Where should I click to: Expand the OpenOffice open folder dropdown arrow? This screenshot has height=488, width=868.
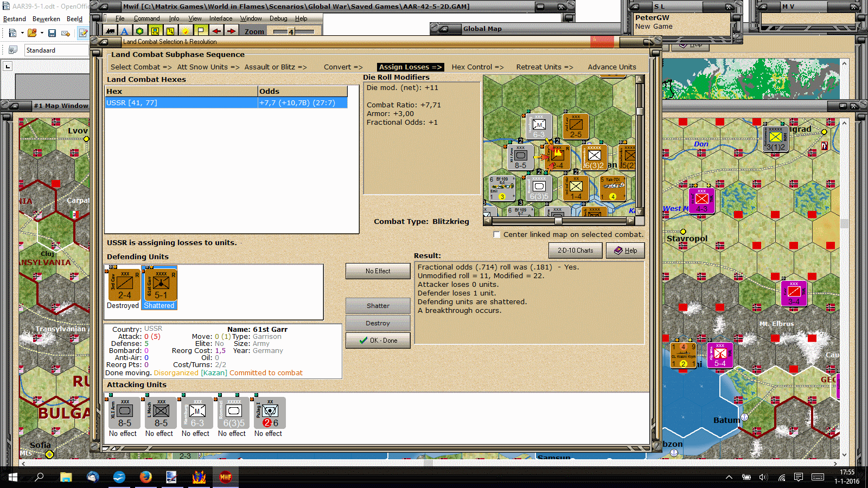point(42,33)
